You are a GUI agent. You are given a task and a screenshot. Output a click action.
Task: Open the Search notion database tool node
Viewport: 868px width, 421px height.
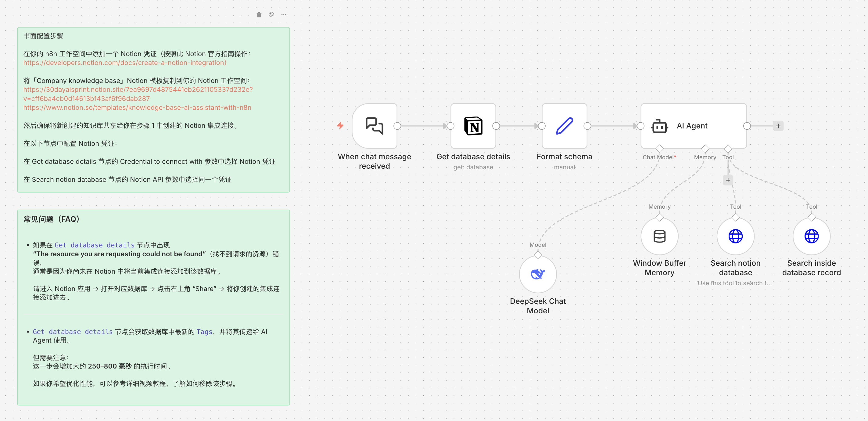pyautogui.click(x=735, y=236)
